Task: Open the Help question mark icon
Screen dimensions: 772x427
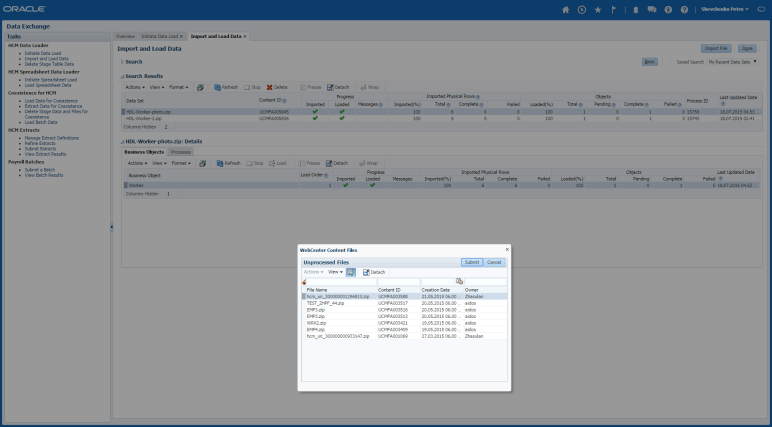Action: (x=684, y=10)
